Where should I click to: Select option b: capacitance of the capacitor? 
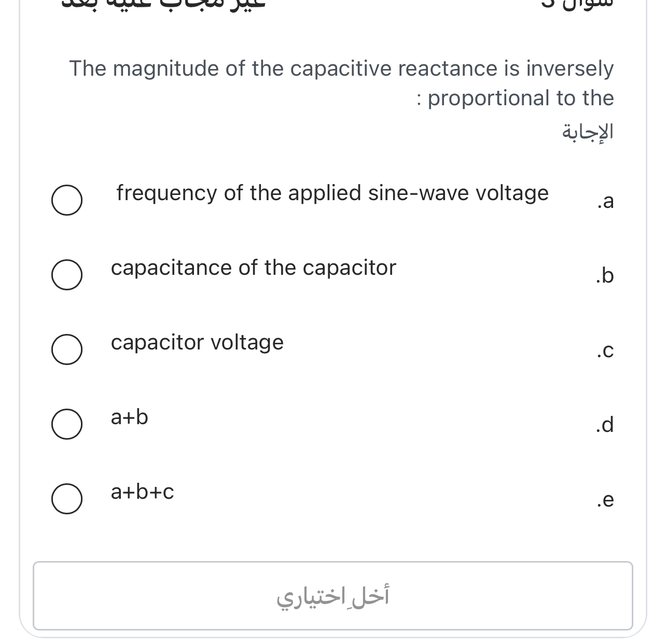tap(66, 275)
